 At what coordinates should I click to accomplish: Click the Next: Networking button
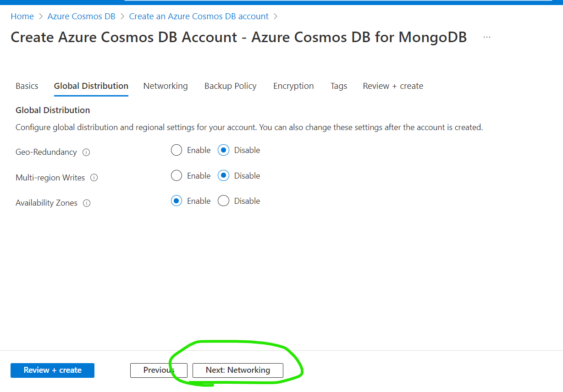[x=238, y=370]
